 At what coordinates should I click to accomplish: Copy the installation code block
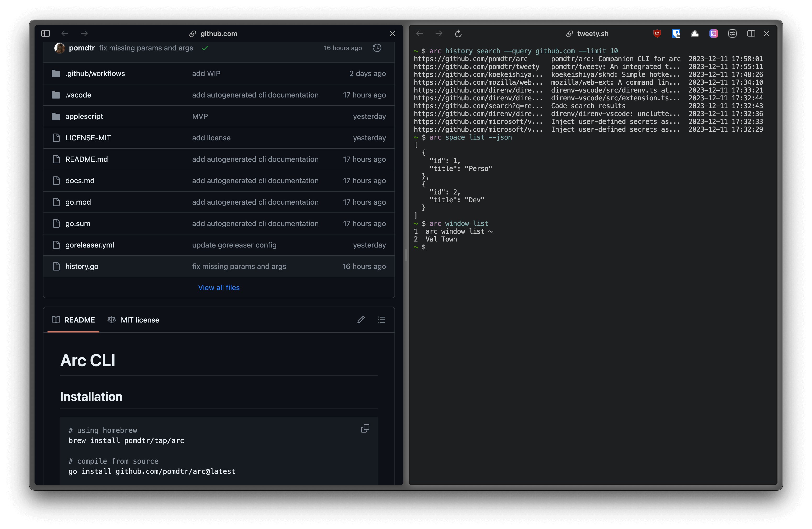[365, 428]
